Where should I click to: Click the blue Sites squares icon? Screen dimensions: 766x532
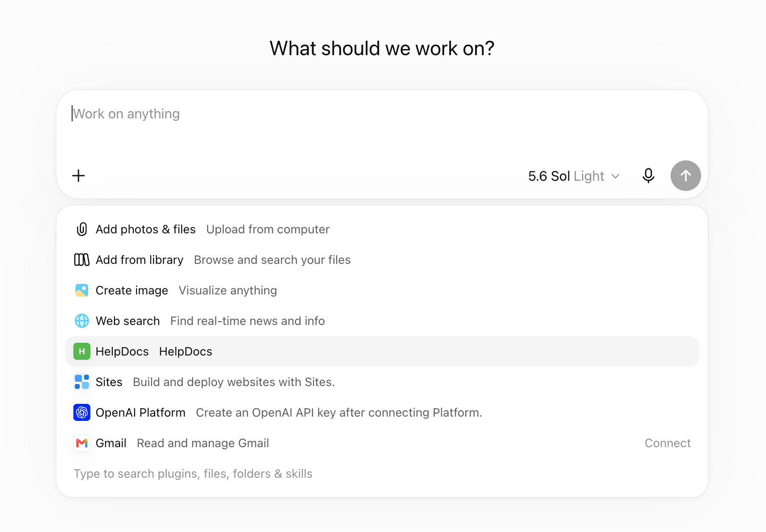82,382
